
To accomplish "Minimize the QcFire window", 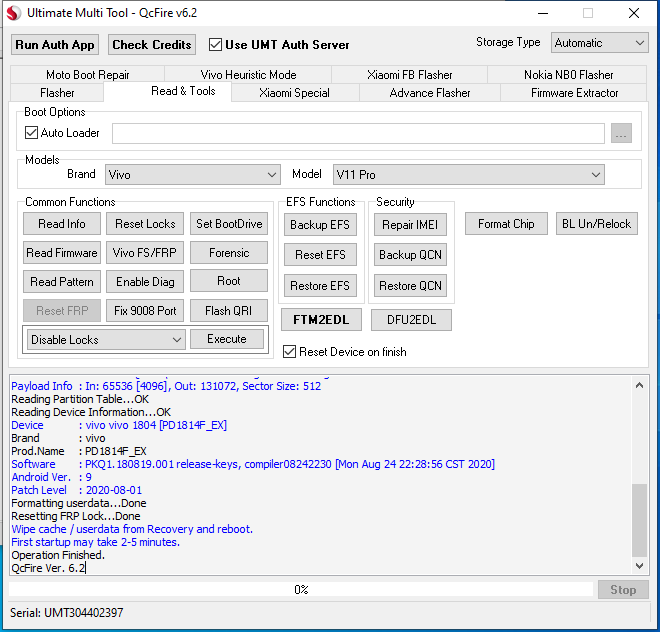I will 543,13.
